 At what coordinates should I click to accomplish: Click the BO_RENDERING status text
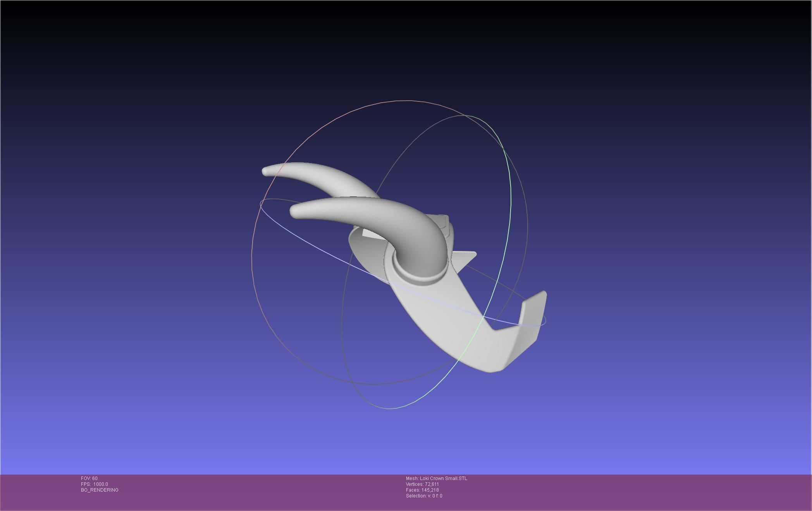(x=100, y=490)
